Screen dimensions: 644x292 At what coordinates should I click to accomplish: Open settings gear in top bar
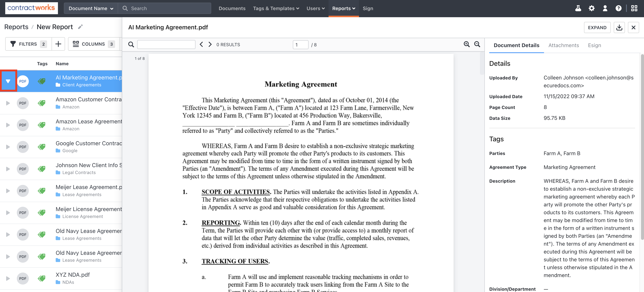point(591,8)
